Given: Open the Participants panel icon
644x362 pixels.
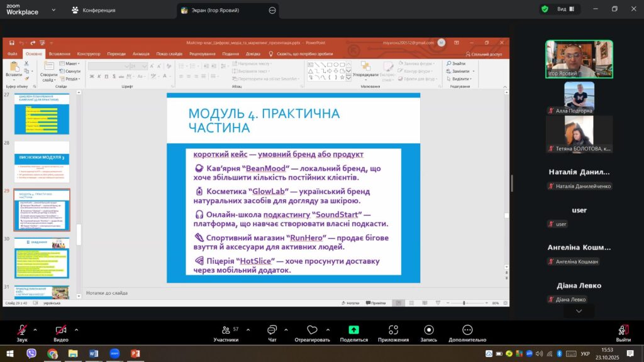Looking at the screenshot, I should pyautogui.click(x=225, y=330).
